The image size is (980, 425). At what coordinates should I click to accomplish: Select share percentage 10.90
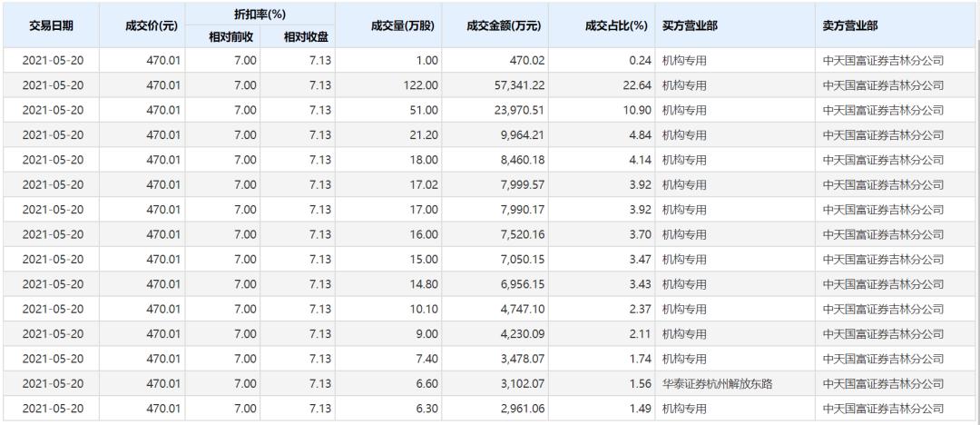(637, 110)
